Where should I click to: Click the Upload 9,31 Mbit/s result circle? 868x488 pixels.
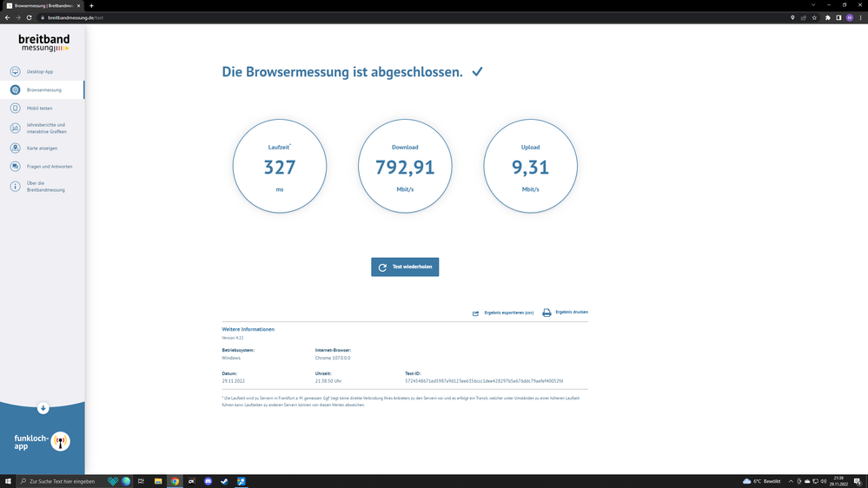pos(530,166)
